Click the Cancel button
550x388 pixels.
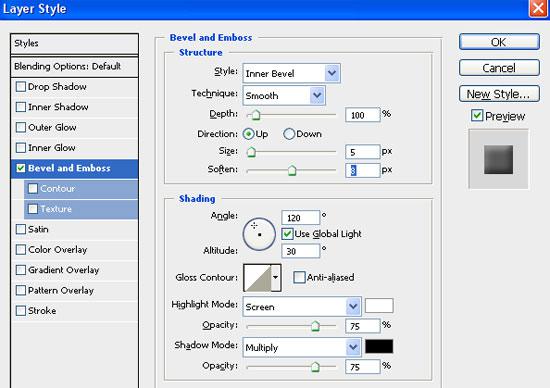point(499,68)
